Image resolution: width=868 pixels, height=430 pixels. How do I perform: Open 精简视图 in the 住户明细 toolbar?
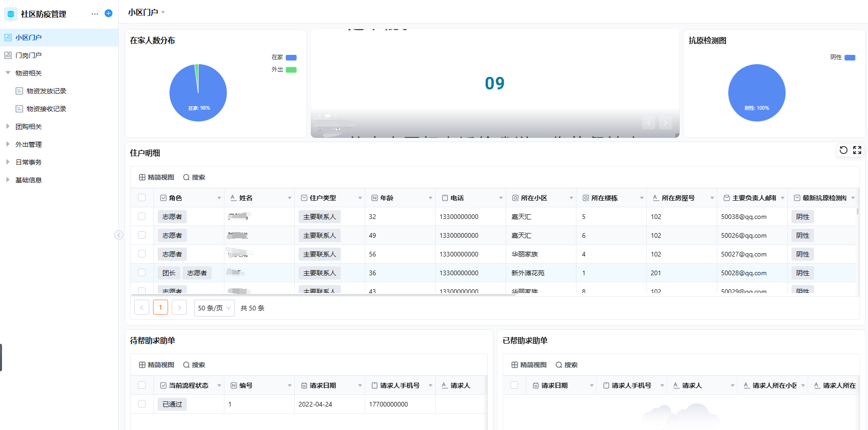point(156,177)
